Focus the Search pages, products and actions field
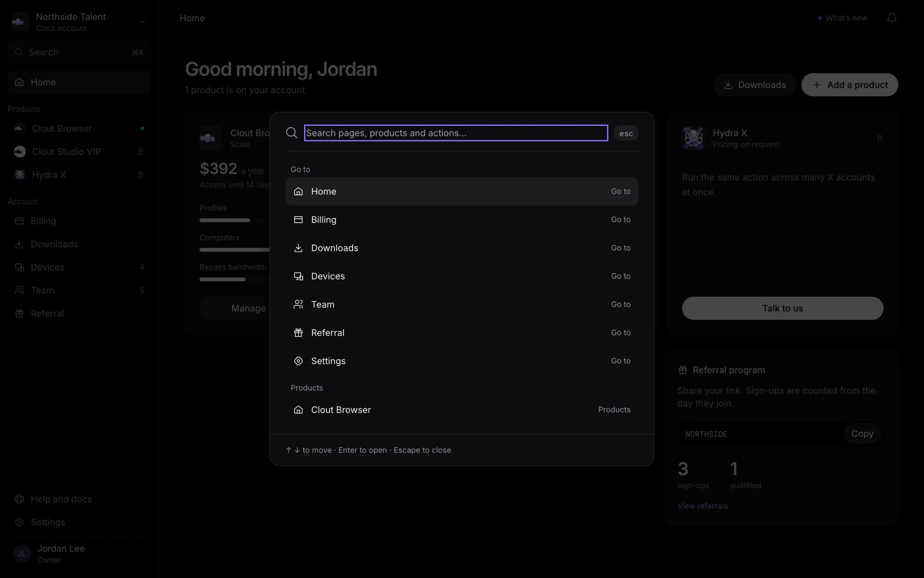924x578 pixels. [456, 133]
